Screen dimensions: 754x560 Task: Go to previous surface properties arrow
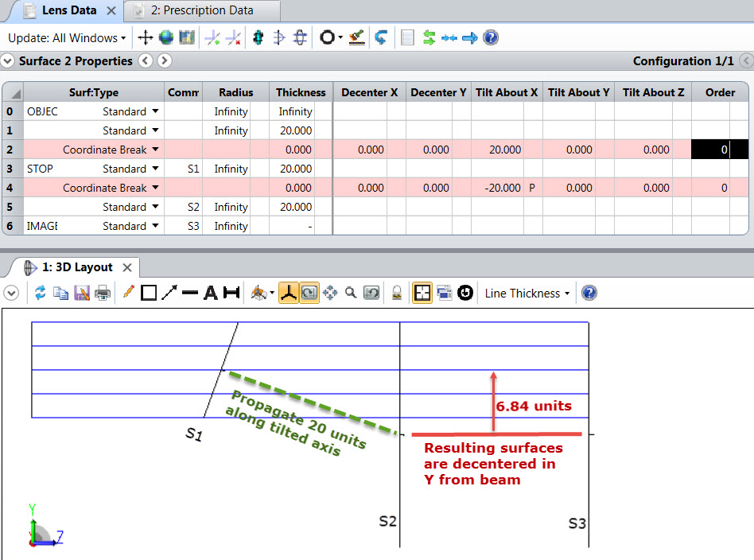coord(146,60)
